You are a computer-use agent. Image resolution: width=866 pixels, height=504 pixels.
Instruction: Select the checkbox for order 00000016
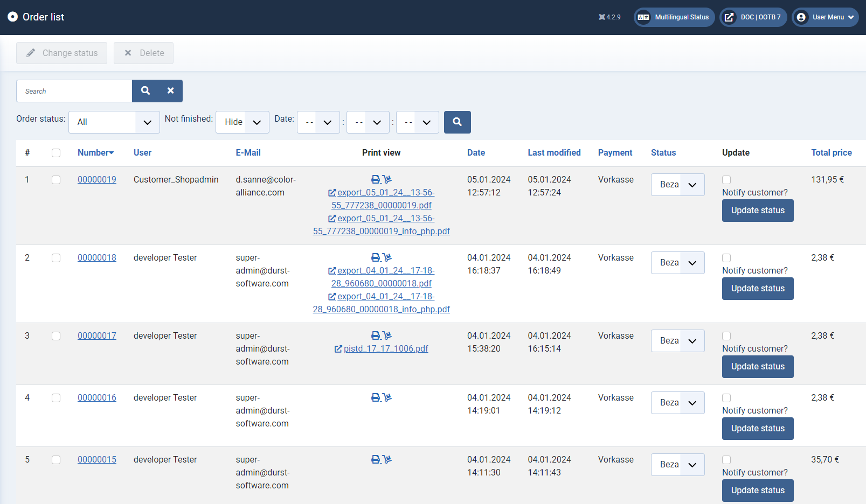(56, 398)
